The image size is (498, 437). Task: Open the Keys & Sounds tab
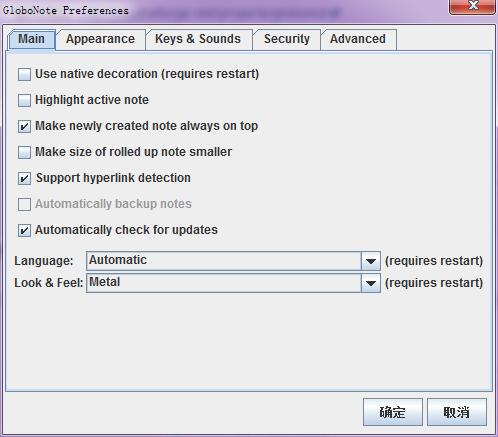pyautogui.click(x=198, y=39)
